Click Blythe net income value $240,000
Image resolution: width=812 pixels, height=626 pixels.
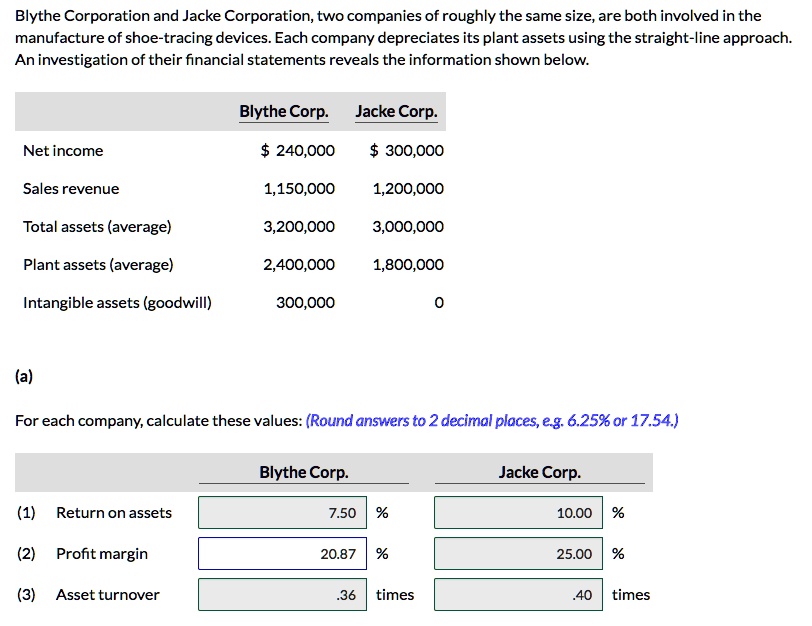pos(298,151)
